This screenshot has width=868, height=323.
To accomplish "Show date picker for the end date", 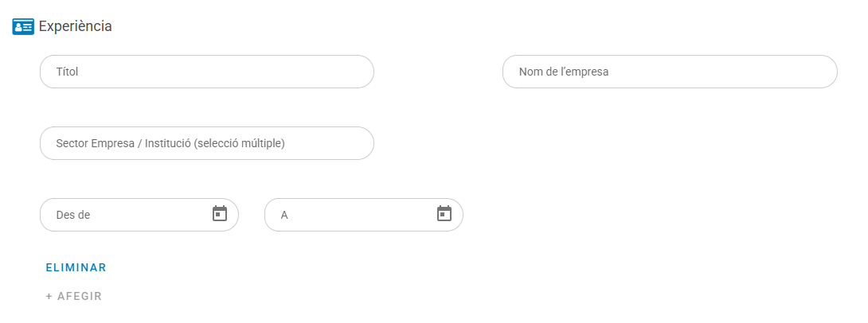I will (444, 214).
